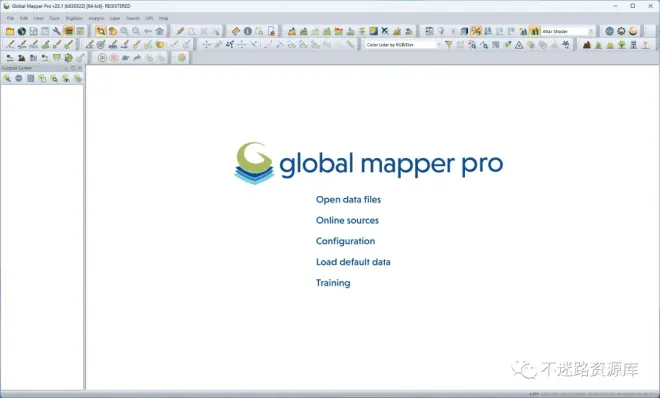This screenshot has width=660, height=398.
Task: Click the green play button in toolbar
Action: 102,58
